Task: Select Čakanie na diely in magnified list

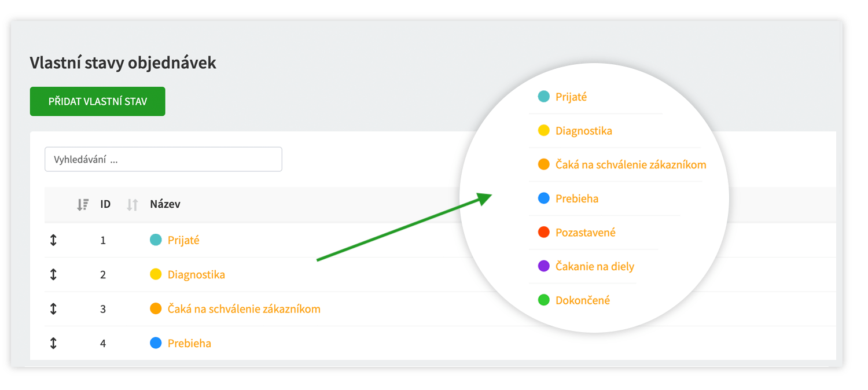Action: click(x=595, y=267)
